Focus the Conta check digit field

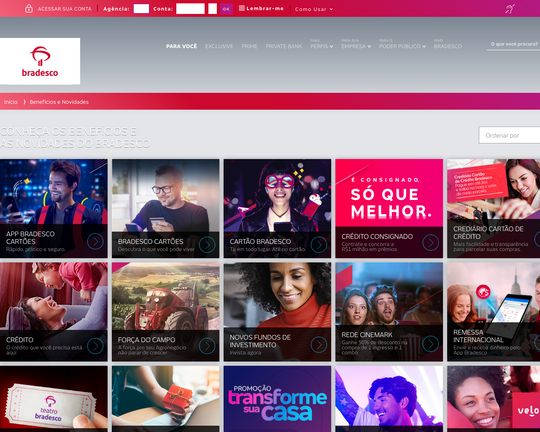(212, 9)
